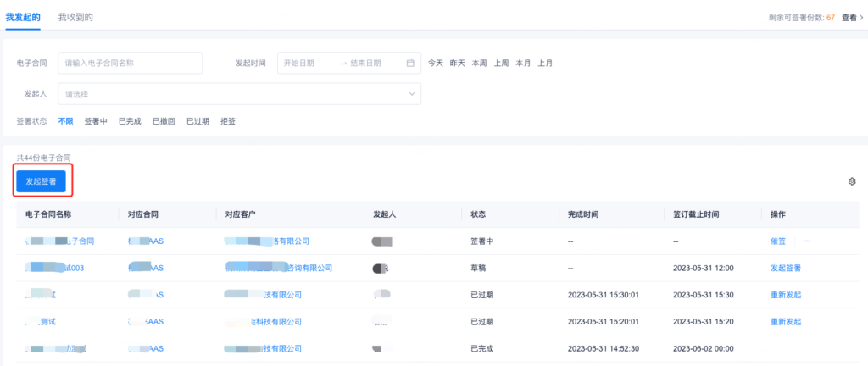
Task: Click the 电子合同 name input field
Action: pos(130,64)
